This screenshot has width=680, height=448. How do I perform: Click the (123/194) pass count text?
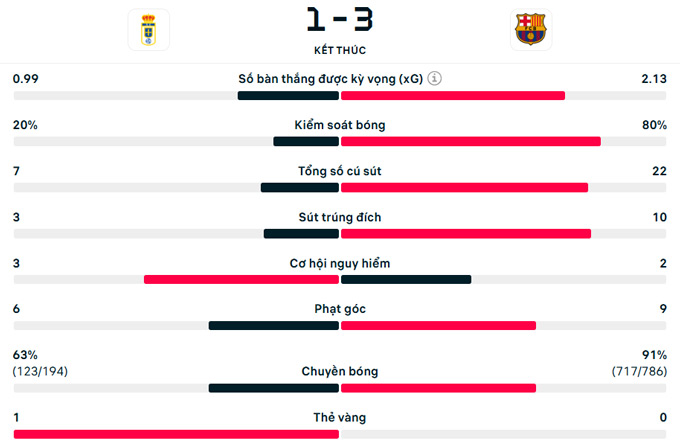(x=41, y=372)
